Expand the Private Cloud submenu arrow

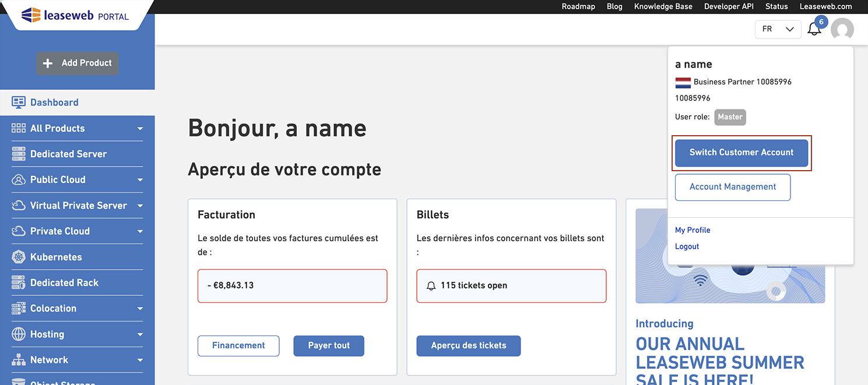[x=140, y=231]
